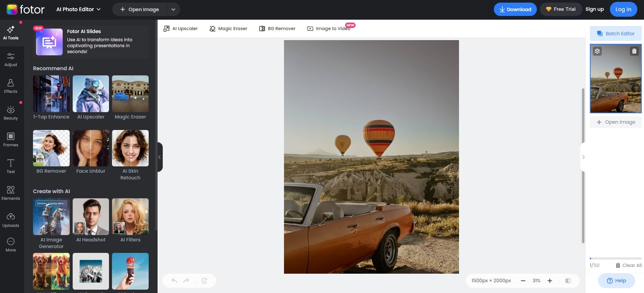Click Open Image in the right panel

(x=615, y=122)
